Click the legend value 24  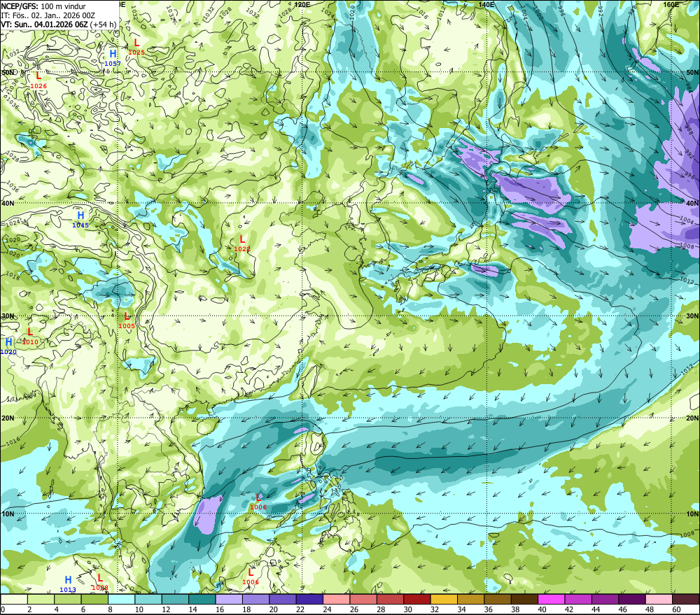click(x=327, y=609)
